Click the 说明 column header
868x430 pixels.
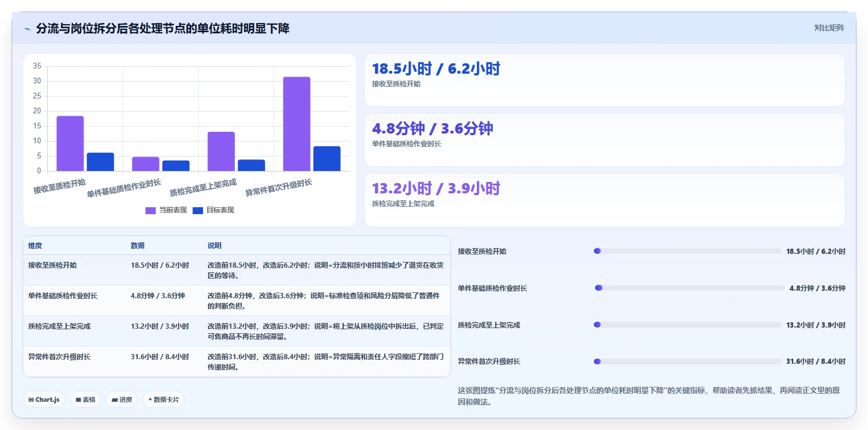point(215,246)
